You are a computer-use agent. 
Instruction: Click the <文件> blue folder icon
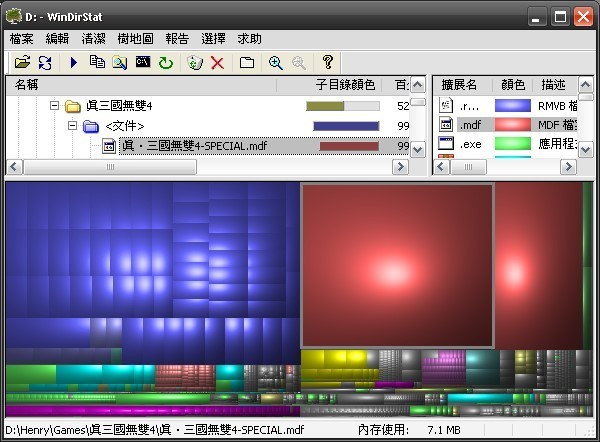coord(91,126)
